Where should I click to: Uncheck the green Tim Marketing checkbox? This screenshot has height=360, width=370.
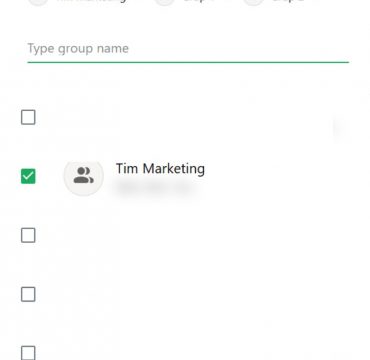click(28, 176)
